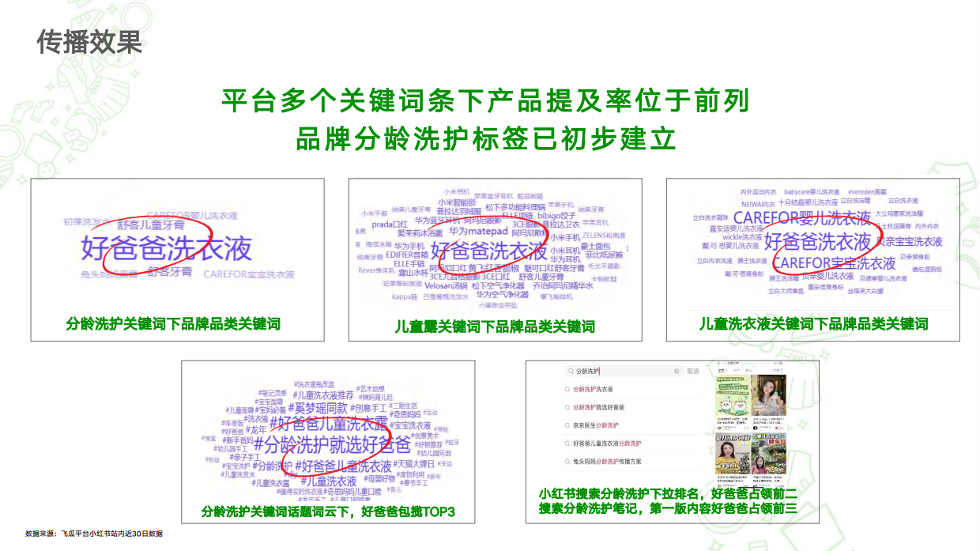Select the 全部 tab in the phone results

pyautogui.click(x=722, y=370)
